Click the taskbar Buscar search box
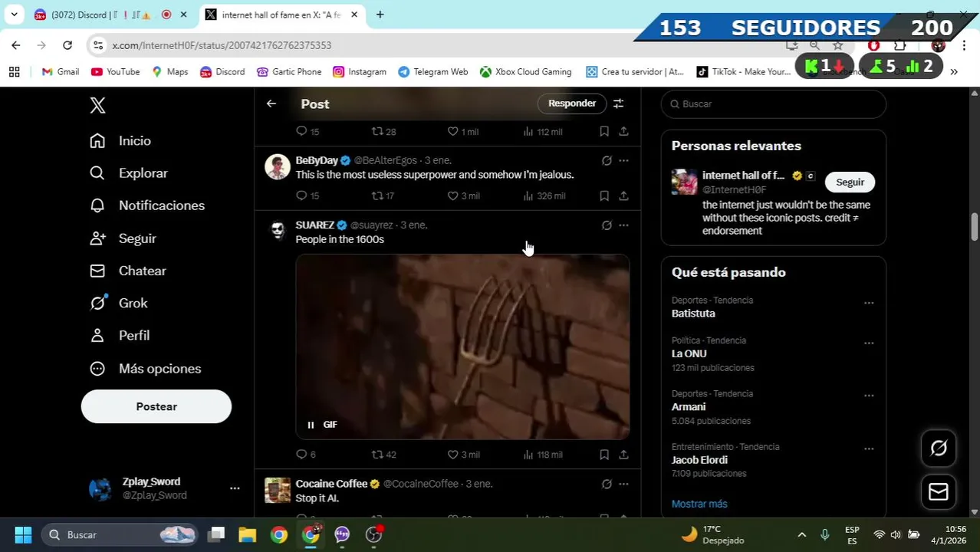Image resolution: width=980 pixels, height=552 pixels. [x=120, y=534]
